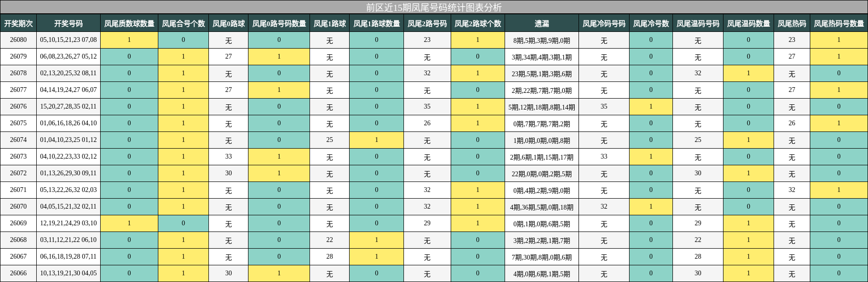Click issue number 26070
The height and width of the screenshot is (282, 868).
tap(18, 207)
